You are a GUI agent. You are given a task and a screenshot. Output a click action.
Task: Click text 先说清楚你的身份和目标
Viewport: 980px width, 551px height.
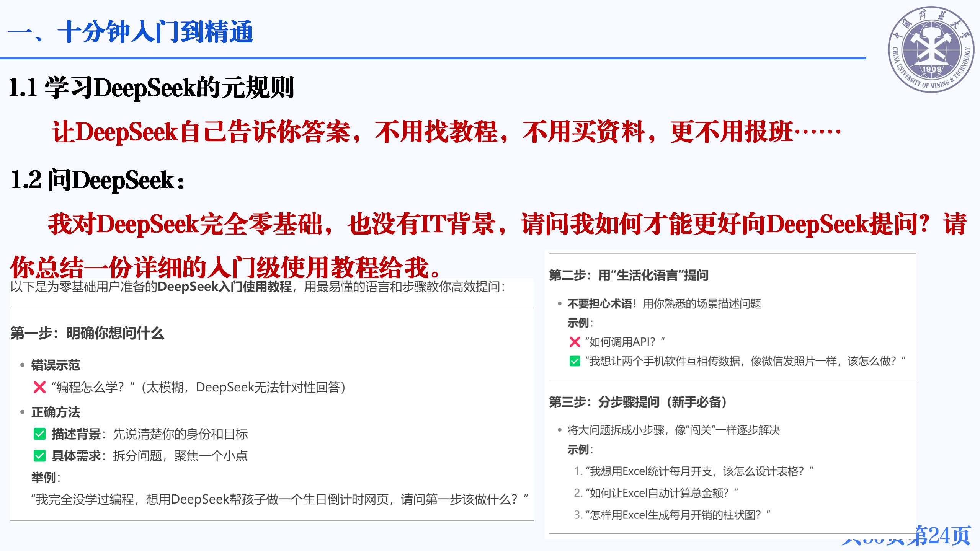tap(180, 434)
